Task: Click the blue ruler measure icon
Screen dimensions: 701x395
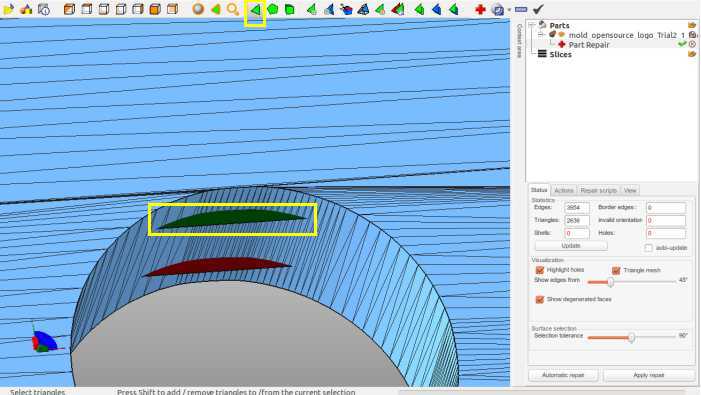Action: [521, 9]
